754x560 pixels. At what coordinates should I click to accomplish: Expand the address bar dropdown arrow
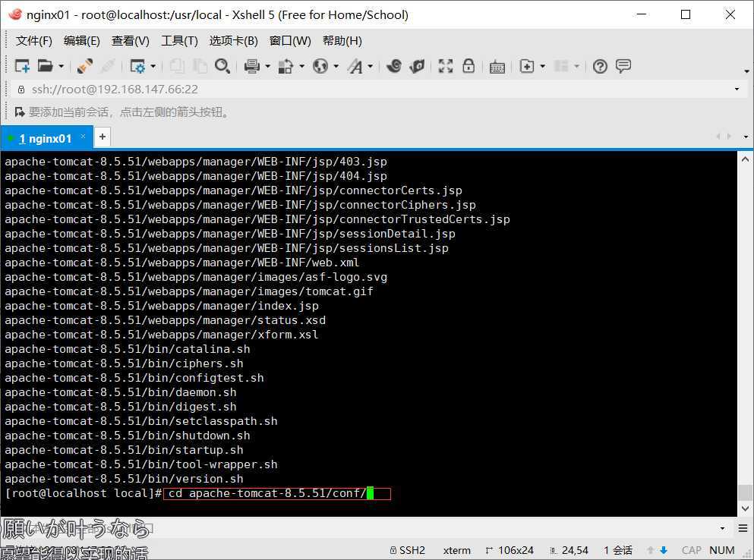[737, 90]
